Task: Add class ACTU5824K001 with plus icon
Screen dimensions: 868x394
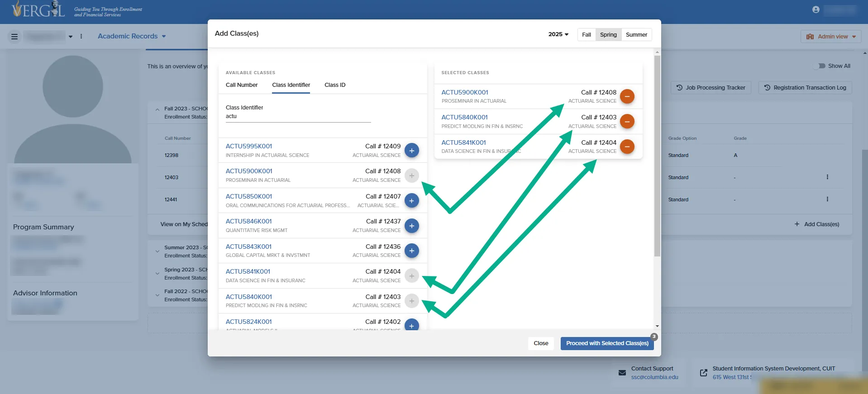Action: 411,324
